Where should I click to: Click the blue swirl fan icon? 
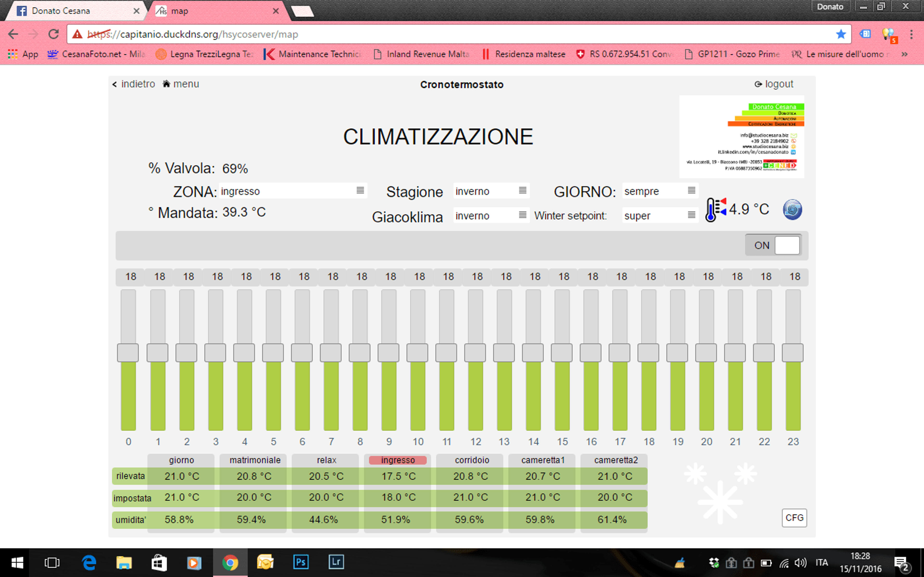[792, 209]
